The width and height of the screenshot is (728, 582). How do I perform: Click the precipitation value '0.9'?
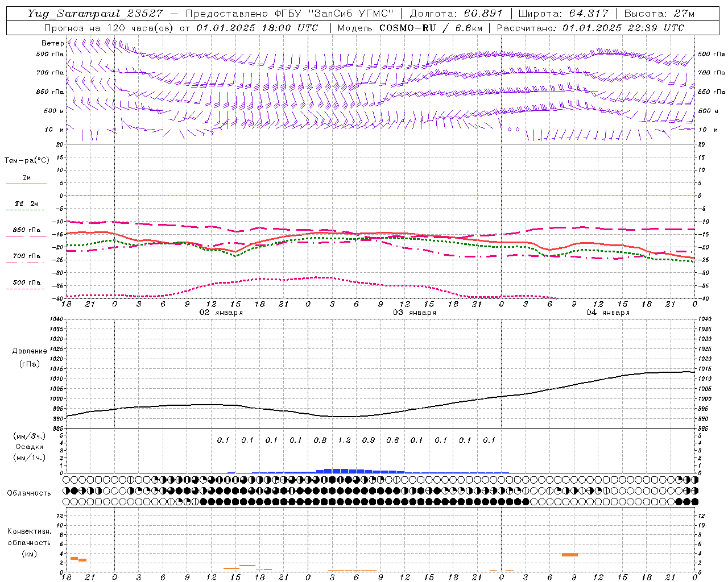click(x=369, y=440)
